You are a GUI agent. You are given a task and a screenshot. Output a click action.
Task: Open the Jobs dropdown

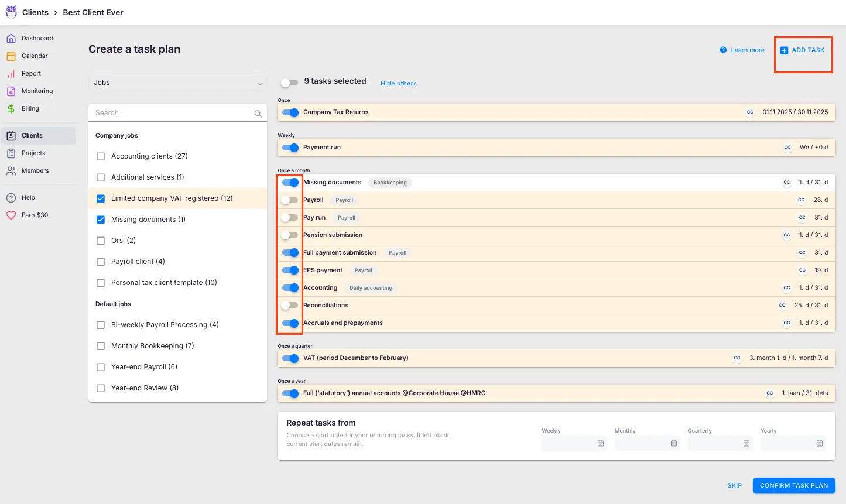[177, 83]
